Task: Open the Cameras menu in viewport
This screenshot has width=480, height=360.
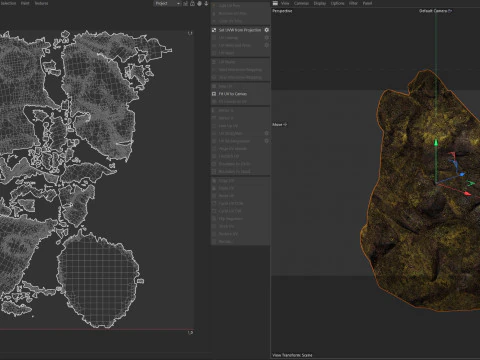Action: (x=301, y=3)
